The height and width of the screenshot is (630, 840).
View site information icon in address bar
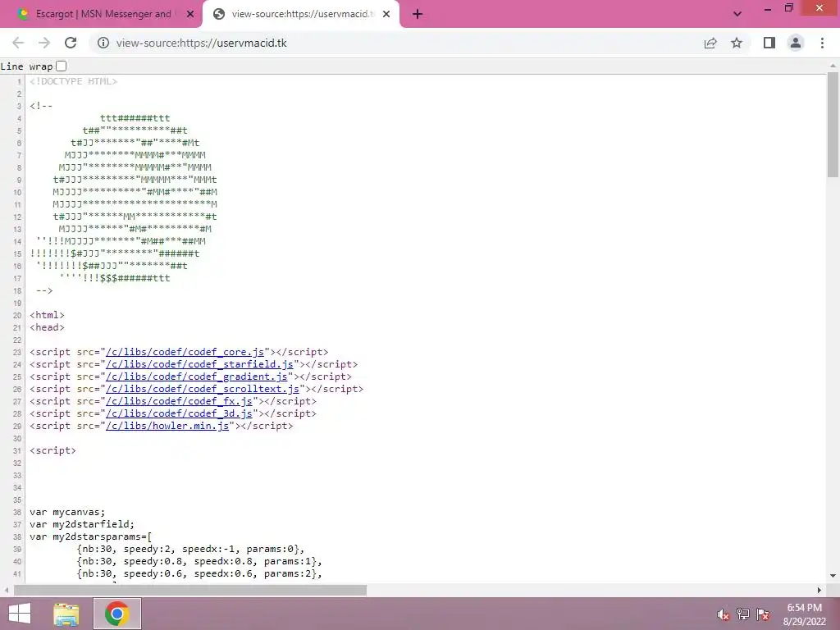(x=103, y=43)
